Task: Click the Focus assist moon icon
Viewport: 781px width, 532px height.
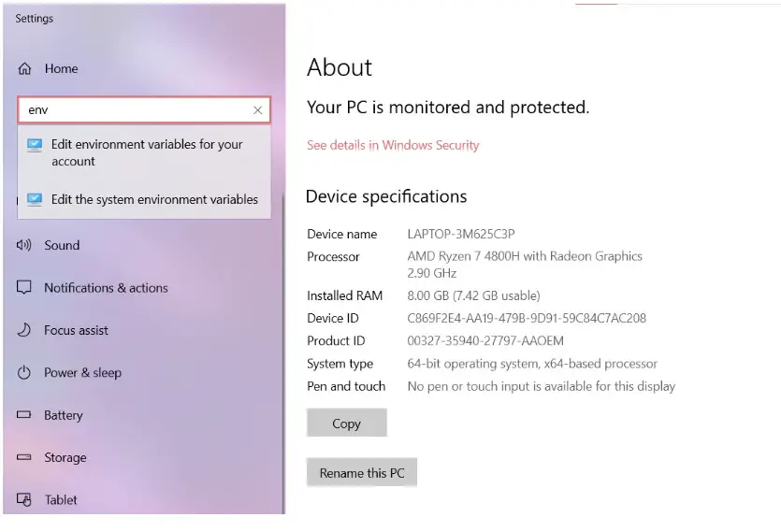Action: [24, 330]
